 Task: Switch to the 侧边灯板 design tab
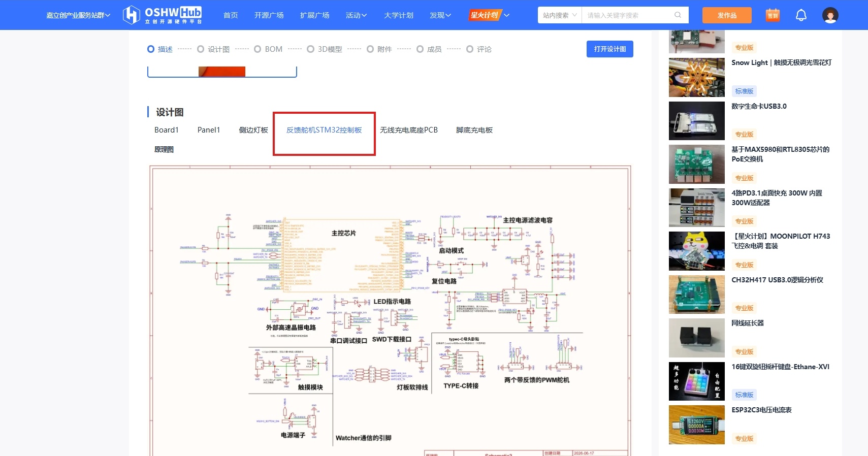tap(253, 130)
